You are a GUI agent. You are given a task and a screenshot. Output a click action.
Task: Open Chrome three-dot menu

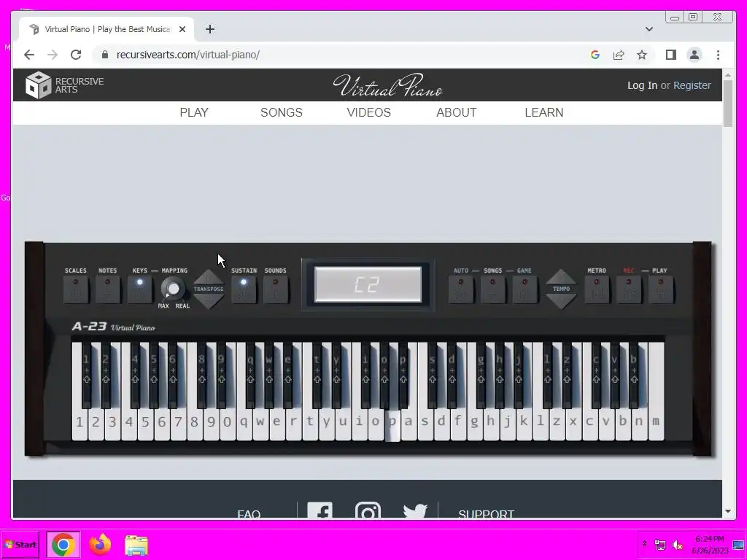click(x=718, y=55)
